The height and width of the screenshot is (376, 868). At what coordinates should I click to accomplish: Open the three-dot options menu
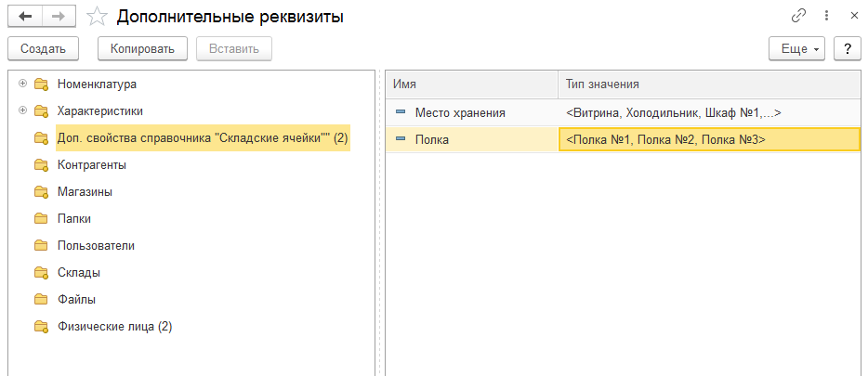point(826,16)
